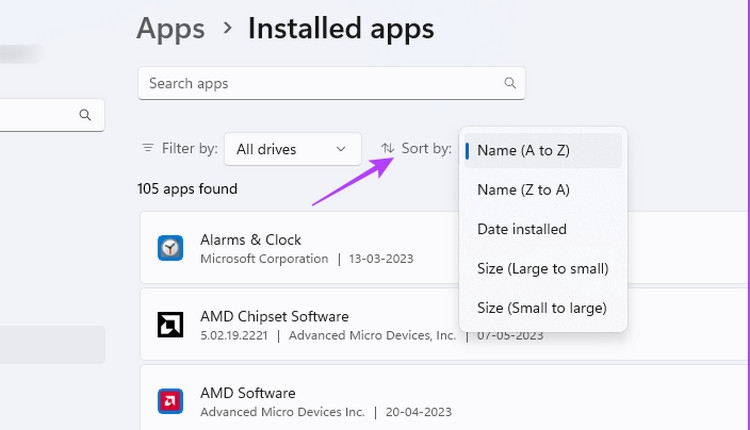
Task: Click the Sort by arrows icon
Action: (388, 148)
